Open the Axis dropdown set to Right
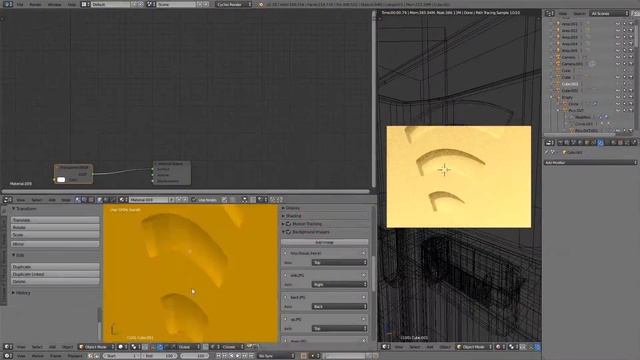This screenshot has height=360, width=640. pyautogui.click(x=339, y=284)
